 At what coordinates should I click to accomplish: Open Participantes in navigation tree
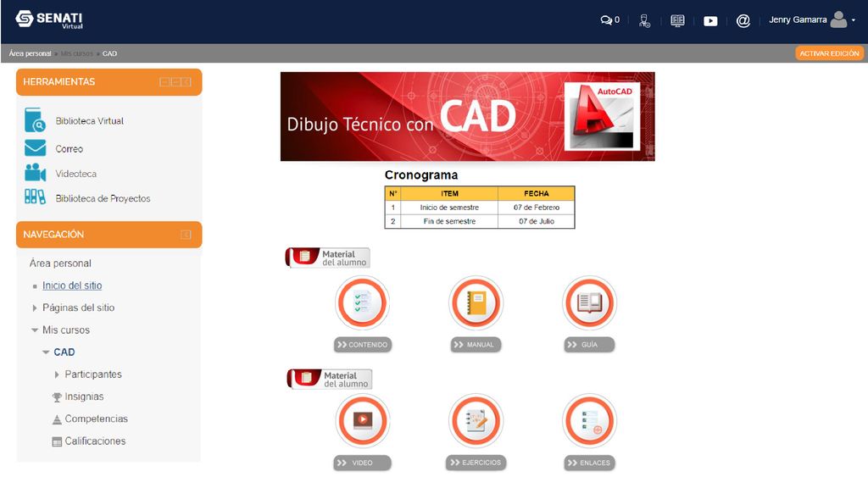point(93,374)
